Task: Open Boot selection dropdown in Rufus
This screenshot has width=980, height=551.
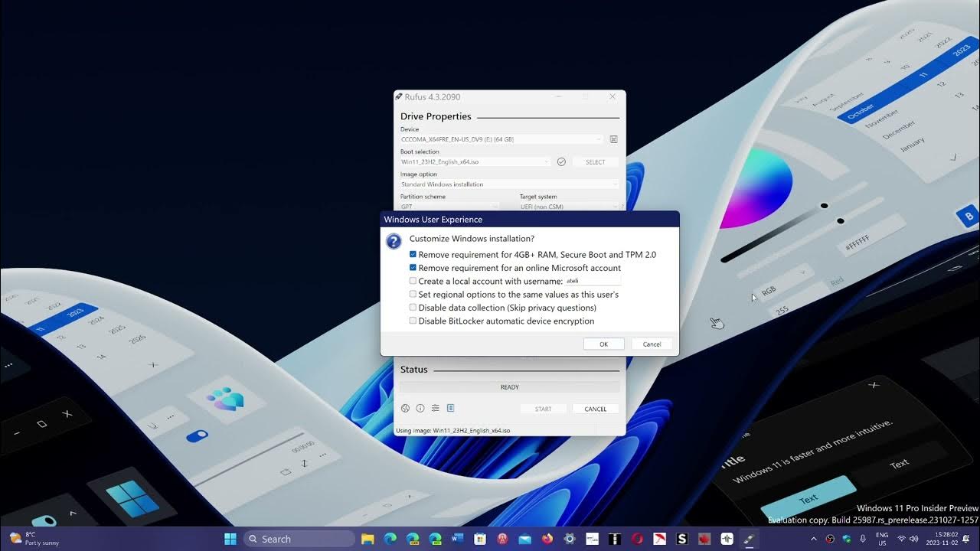Action: pos(475,161)
